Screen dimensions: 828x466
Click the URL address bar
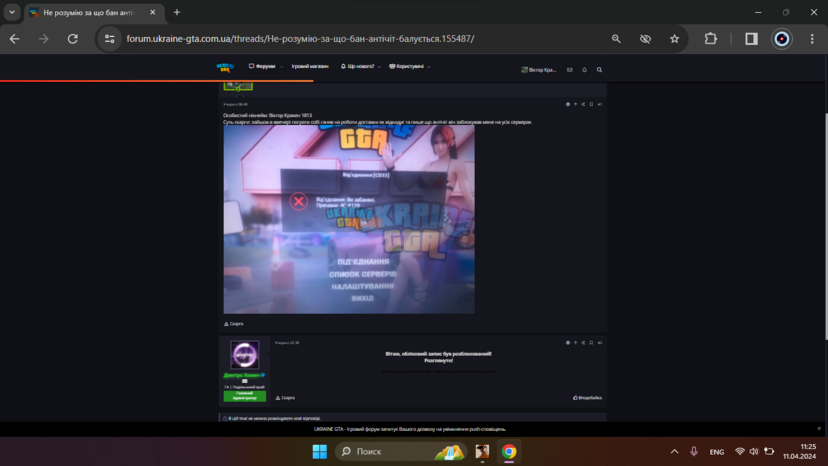(300, 39)
